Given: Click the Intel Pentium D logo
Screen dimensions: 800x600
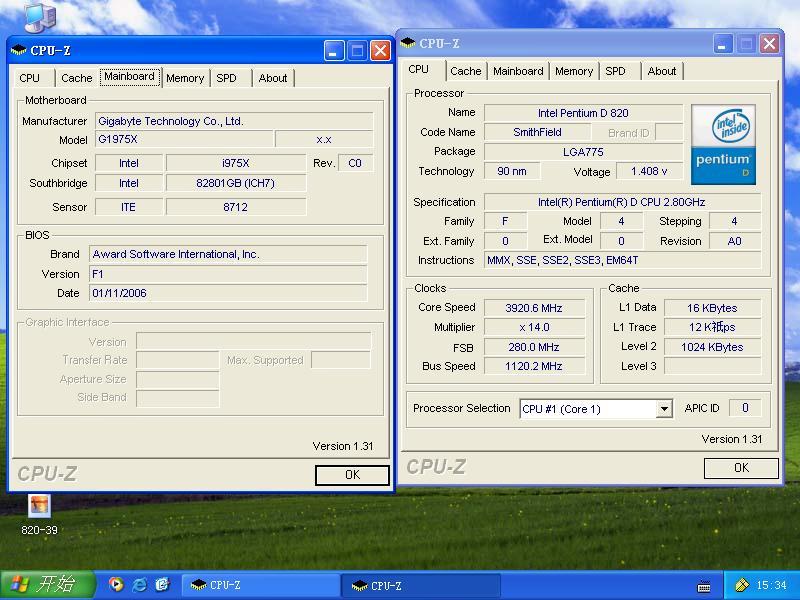Looking at the screenshot, I should (723, 144).
